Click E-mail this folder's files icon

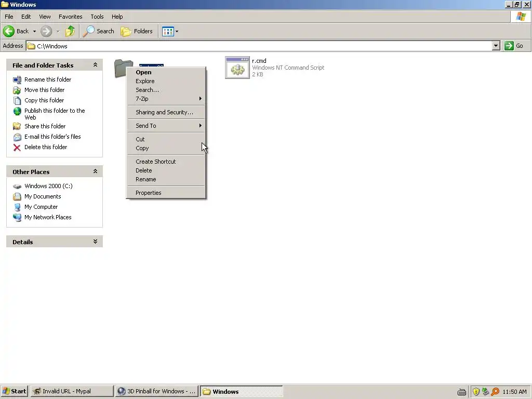tap(17, 137)
